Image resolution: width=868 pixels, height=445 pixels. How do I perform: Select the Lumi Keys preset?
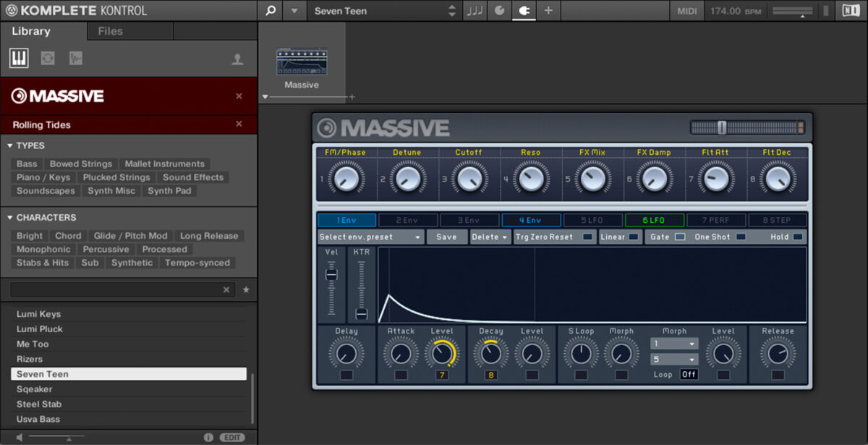click(x=128, y=314)
